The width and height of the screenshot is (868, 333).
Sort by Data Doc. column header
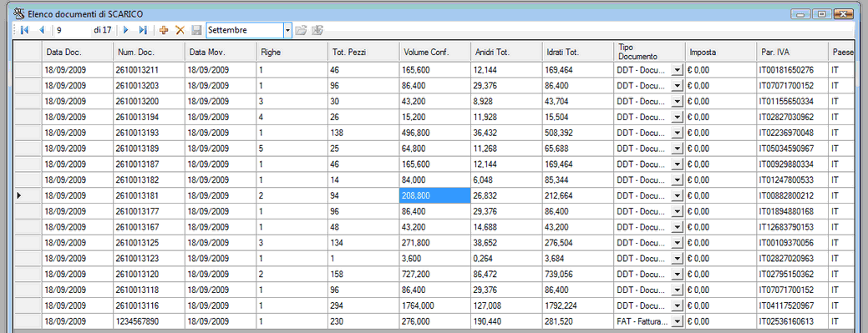pyautogui.click(x=78, y=53)
